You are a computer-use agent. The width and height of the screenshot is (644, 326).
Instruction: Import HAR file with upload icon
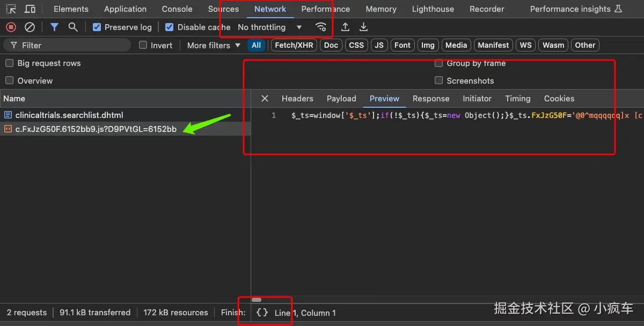point(345,27)
